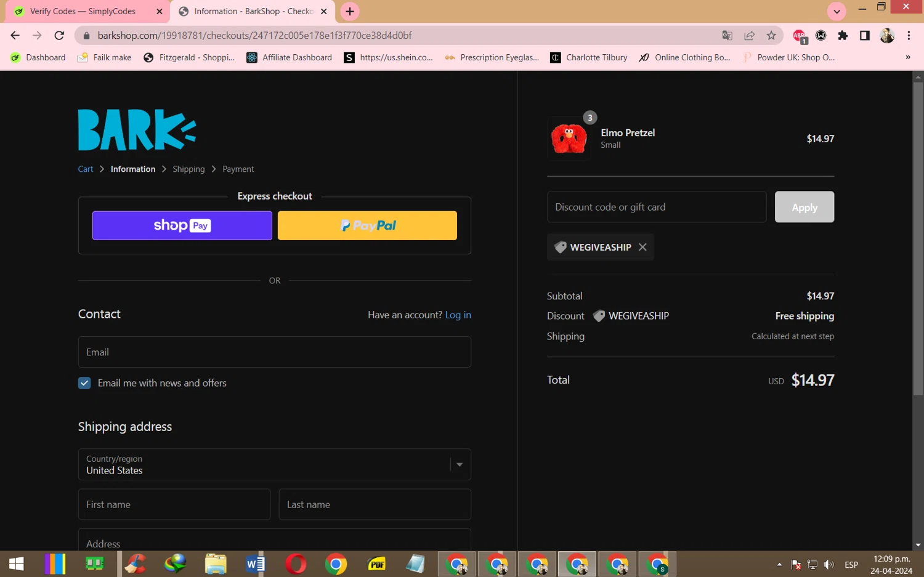Click the ESP language indicator
This screenshot has height=577, width=924.
click(851, 565)
